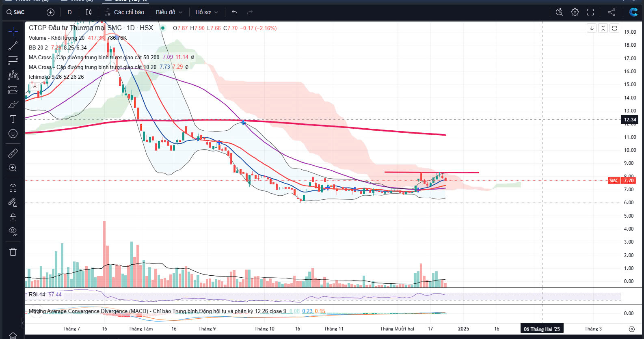Image resolution: width=644 pixels, height=339 pixels.
Task: Select the RSI 14 indicator legend
Action: pos(37,294)
